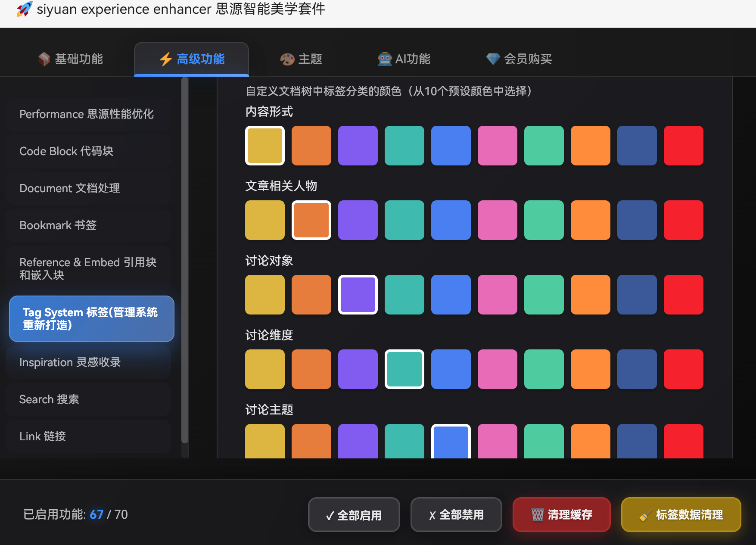Click 标签数据清理 button
756x545 pixels.
[681, 515]
